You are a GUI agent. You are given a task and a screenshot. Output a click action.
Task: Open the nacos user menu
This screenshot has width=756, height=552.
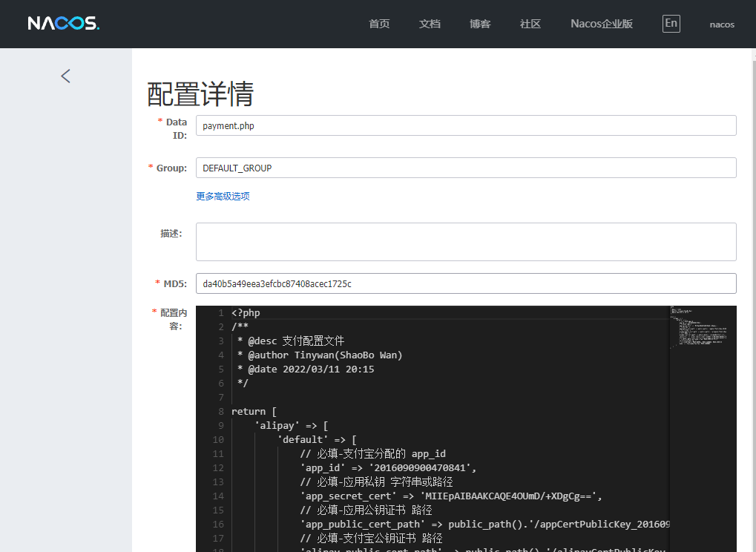coord(722,24)
